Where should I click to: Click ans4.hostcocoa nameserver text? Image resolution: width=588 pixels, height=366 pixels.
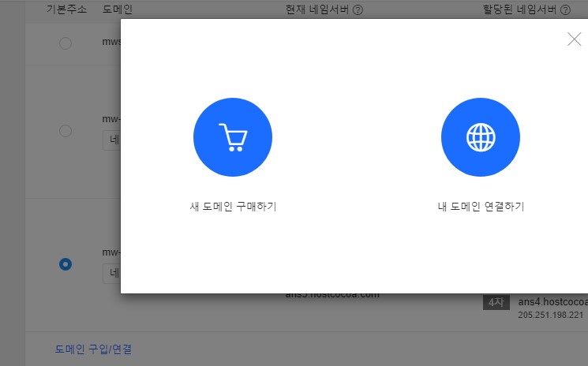point(552,302)
